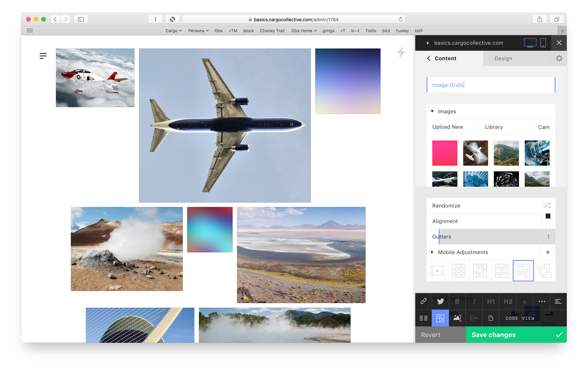Switch to mobile phone preview

543,43
